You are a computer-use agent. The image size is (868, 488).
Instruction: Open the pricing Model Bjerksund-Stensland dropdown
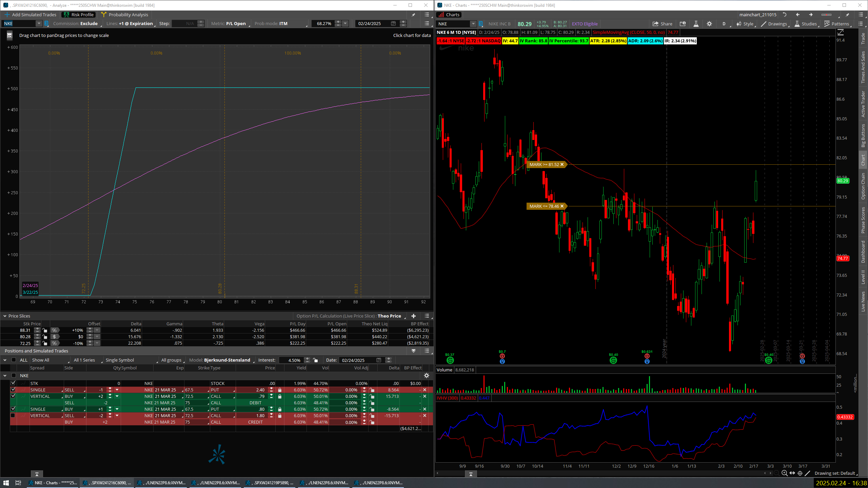(227, 360)
